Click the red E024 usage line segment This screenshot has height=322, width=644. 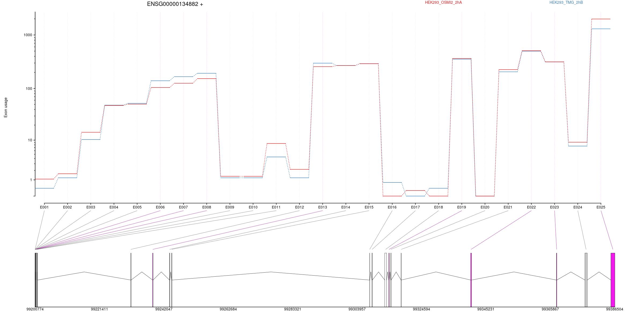pos(578,142)
